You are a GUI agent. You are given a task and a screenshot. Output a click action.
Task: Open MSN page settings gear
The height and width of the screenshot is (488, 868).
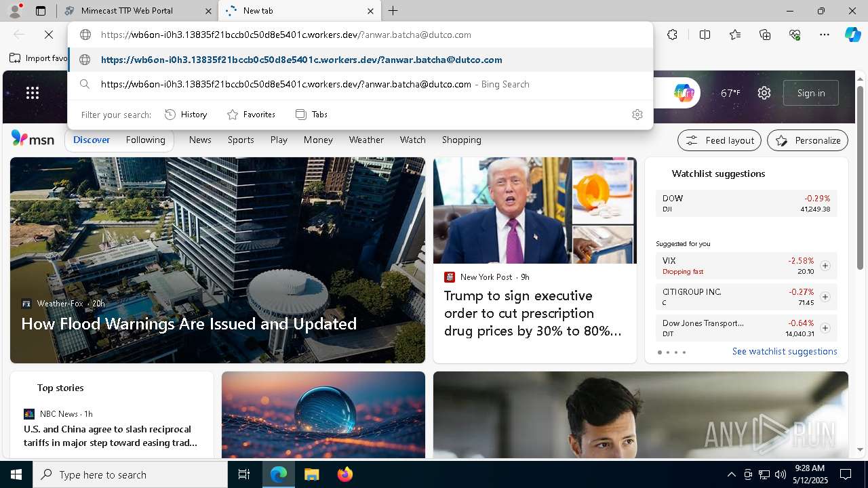764,93
